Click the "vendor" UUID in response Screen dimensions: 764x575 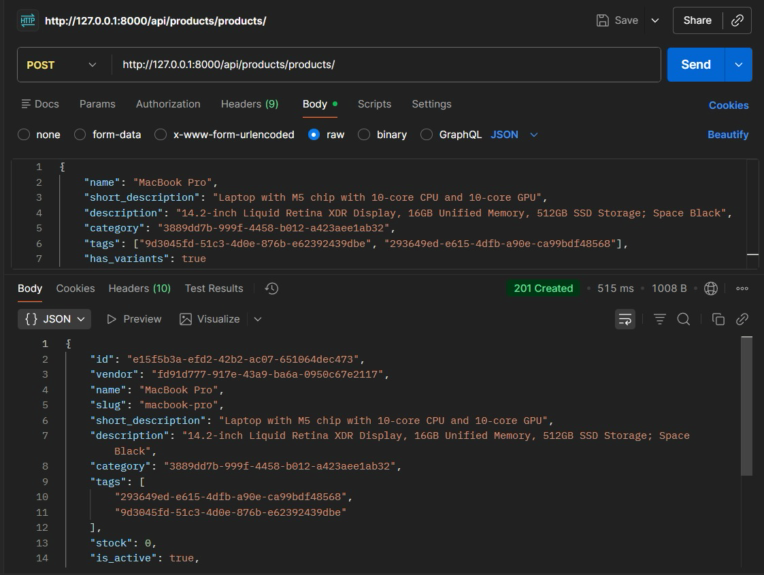click(267, 375)
